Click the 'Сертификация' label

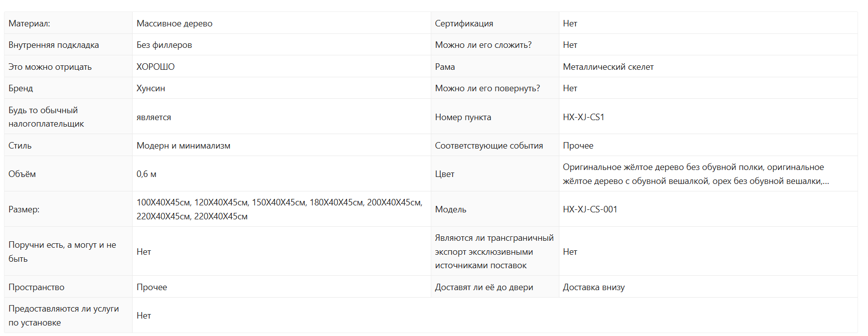point(464,23)
